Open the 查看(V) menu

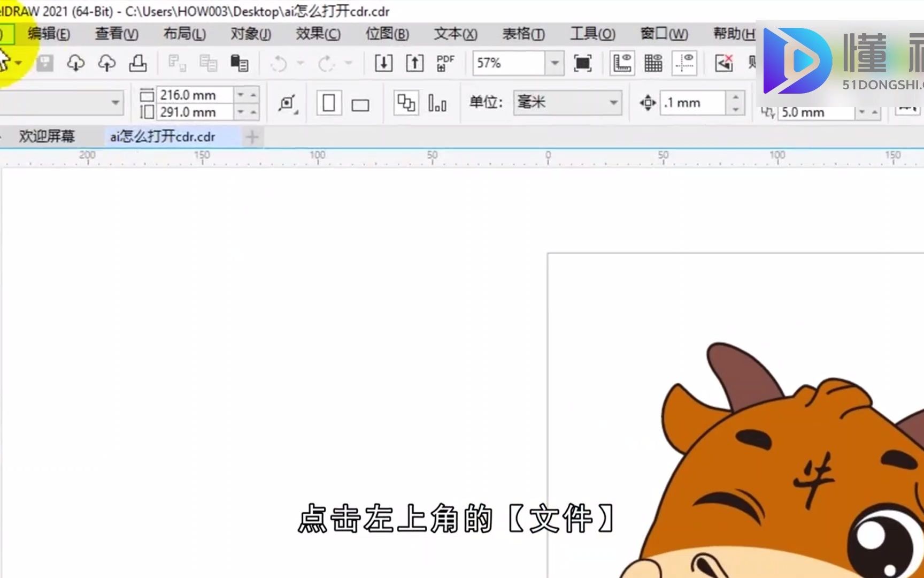click(117, 34)
